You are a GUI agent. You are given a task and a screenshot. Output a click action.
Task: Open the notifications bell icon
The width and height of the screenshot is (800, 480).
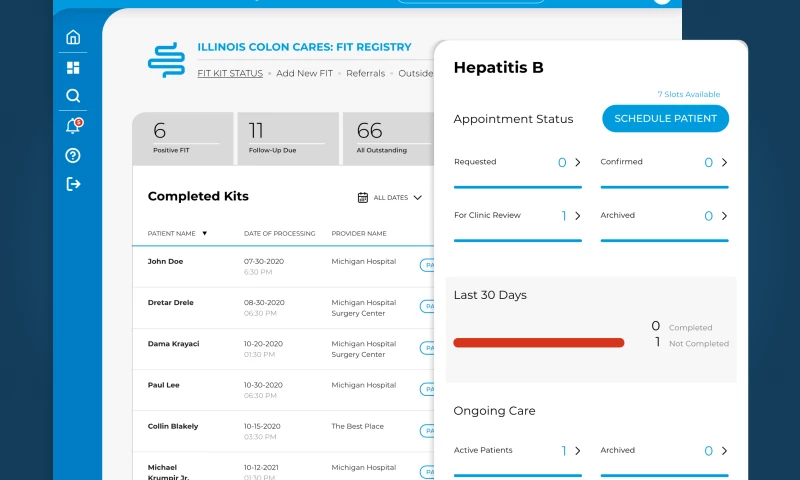[73, 126]
